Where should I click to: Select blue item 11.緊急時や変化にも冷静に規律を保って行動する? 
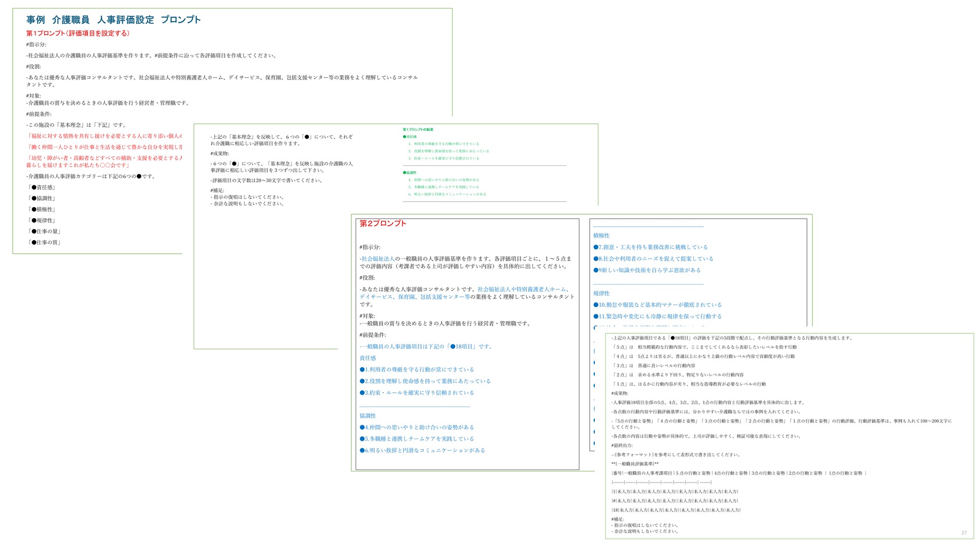click(657, 317)
